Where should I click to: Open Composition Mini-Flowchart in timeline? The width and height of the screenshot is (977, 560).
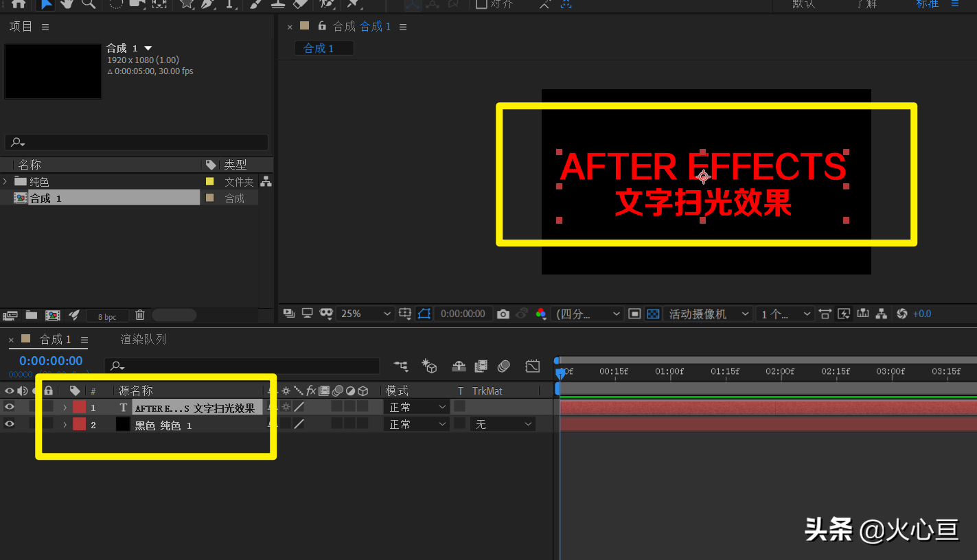(x=400, y=366)
